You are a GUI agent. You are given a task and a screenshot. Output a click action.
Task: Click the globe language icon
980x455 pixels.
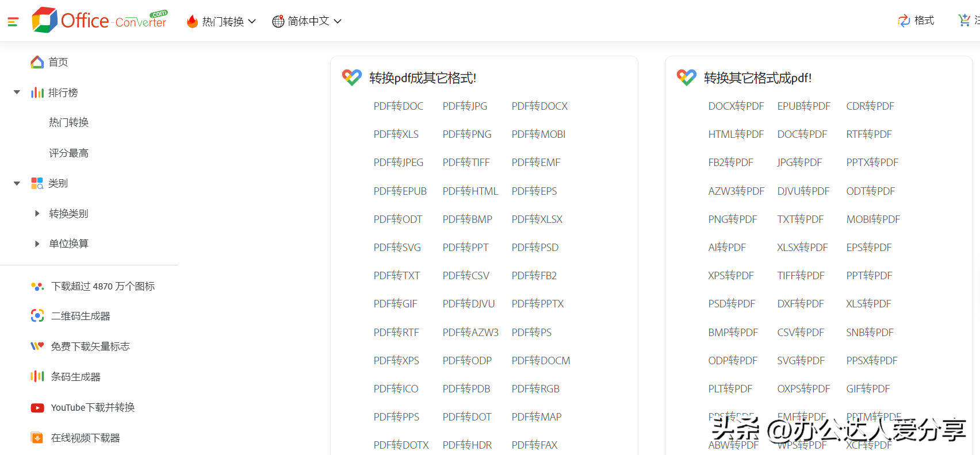(278, 21)
